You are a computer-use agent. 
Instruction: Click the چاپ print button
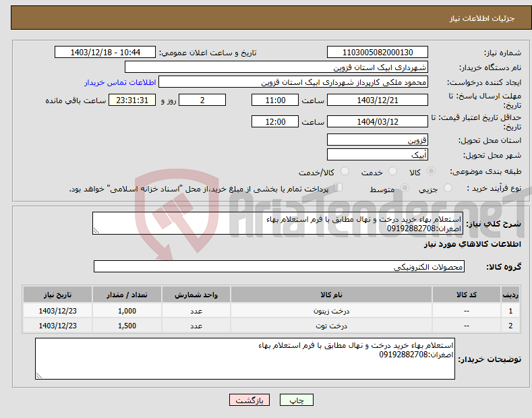[x=297, y=400]
